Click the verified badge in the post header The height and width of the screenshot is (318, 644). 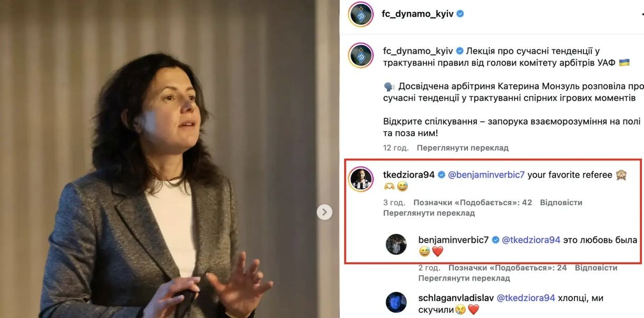(x=460, y=14)
